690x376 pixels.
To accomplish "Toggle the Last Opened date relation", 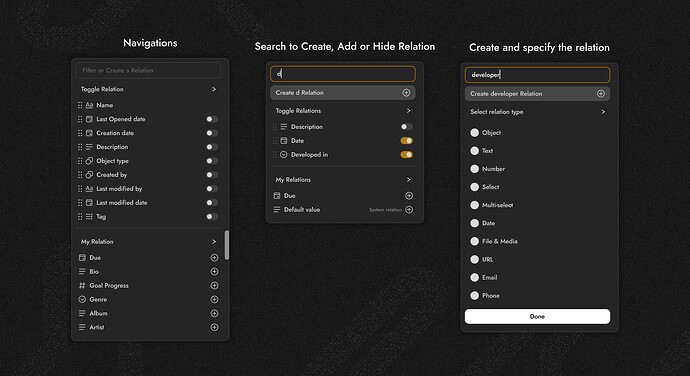I will pyautogui.click(x=212, y=119).
